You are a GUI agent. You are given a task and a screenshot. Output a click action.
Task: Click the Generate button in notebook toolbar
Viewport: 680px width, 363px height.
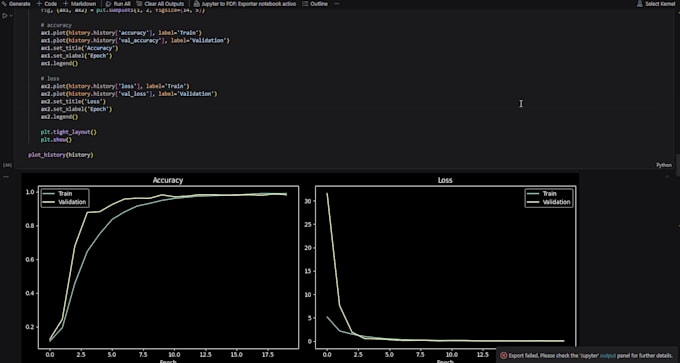pyautogui.click(x=16, y=3)
